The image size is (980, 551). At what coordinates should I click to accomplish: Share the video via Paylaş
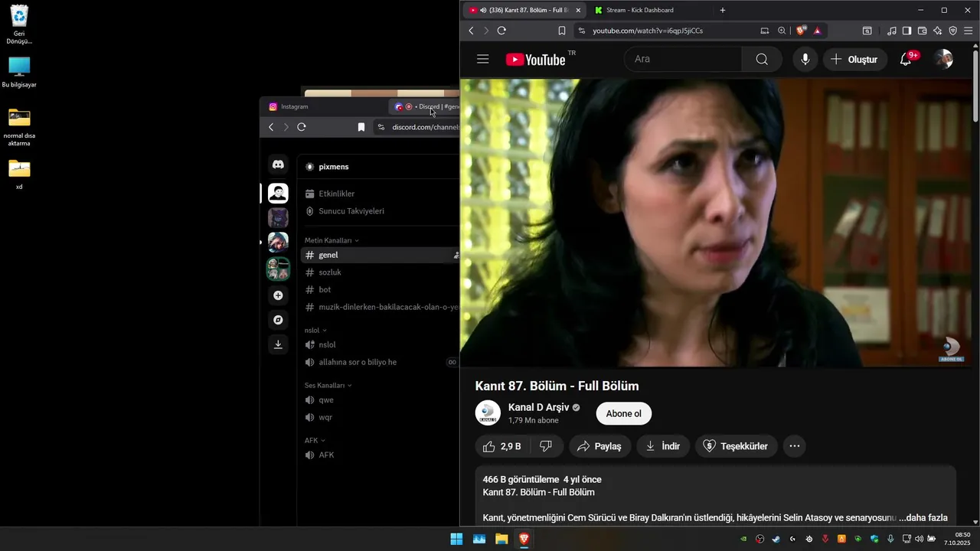599,446
